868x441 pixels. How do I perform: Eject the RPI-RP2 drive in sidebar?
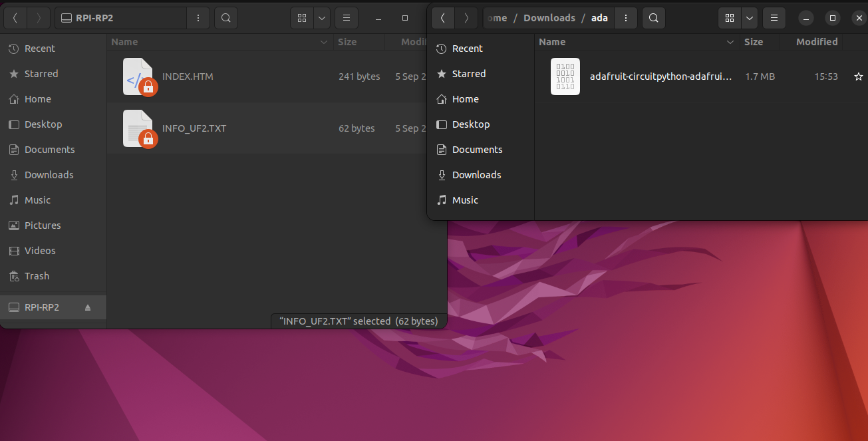[x=88, y=308]
